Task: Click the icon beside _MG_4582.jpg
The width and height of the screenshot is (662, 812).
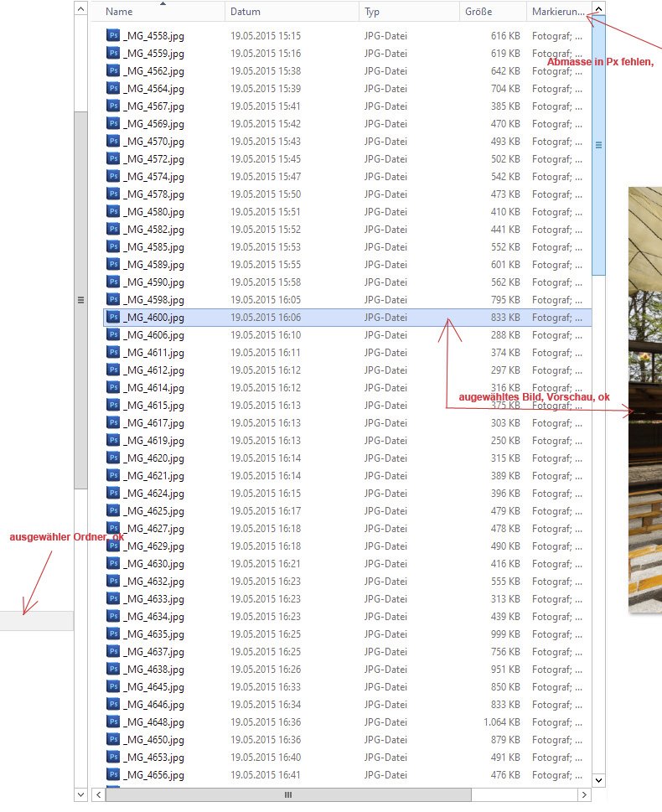Action: pos(113,229)
